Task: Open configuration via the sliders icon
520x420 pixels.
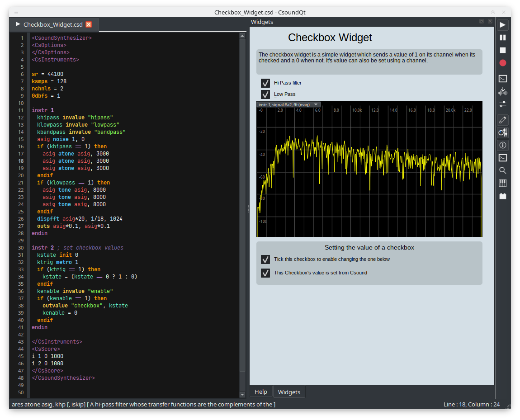Action: (502, 104)
